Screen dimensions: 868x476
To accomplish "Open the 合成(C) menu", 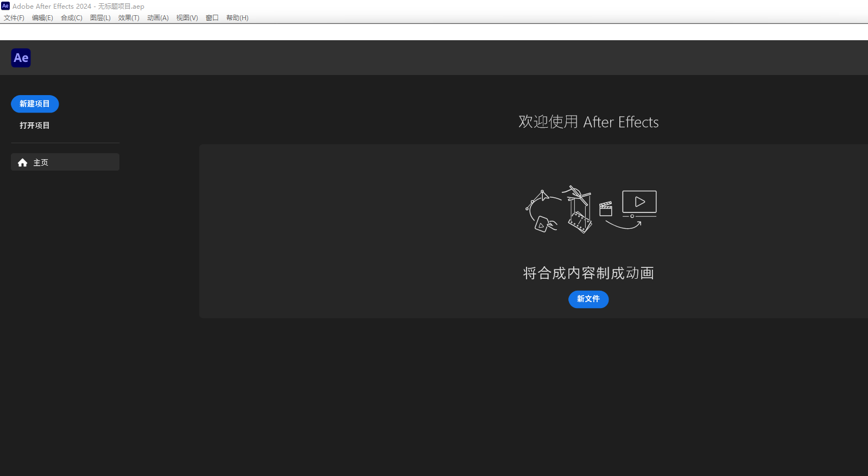I will pos(71,18).
